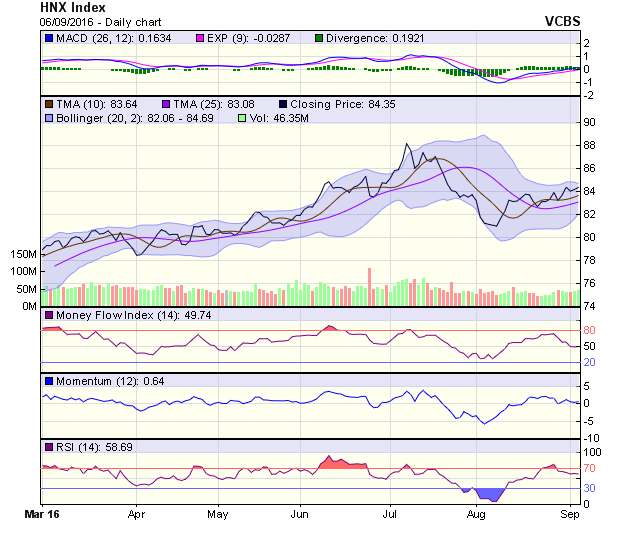The height and width of the screenshot is (535, 620).
Task: Select the Money Flow Index (14) legend marker
Action: click(x=48, y=316)
